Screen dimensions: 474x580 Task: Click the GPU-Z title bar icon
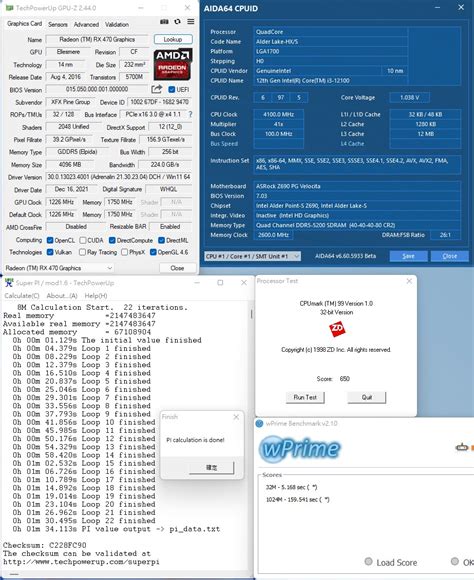point(9,8)
